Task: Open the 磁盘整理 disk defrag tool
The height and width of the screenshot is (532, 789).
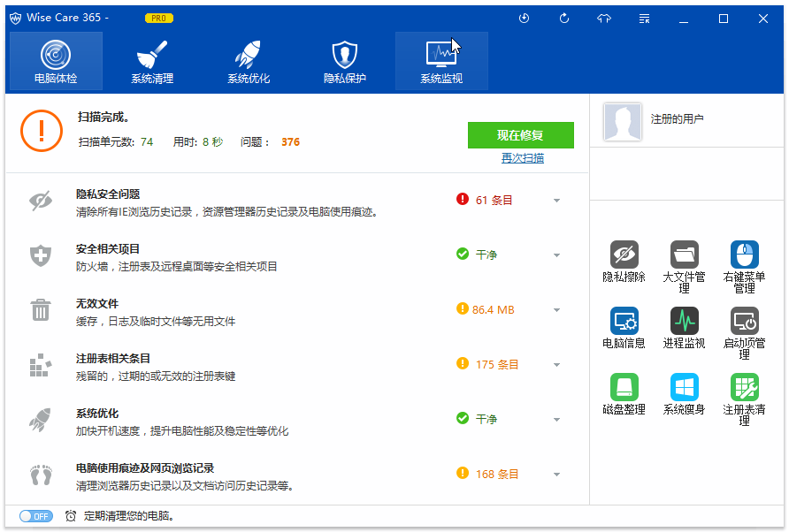Action: point(624,387)
